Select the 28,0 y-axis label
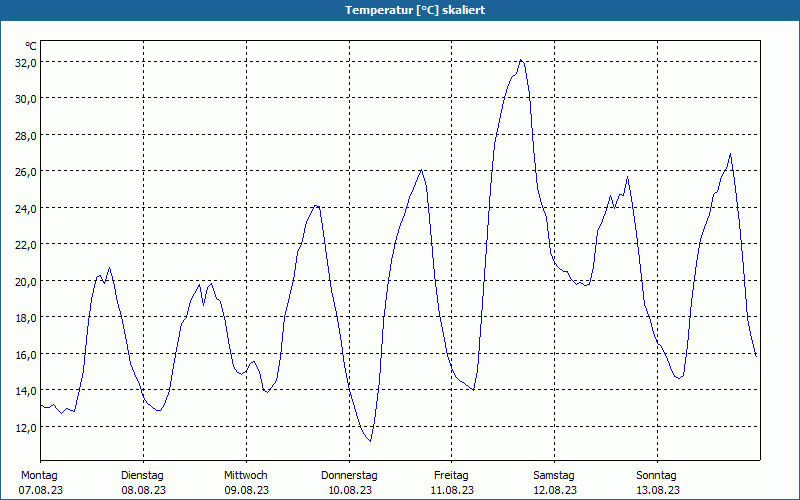 point(26,135)
